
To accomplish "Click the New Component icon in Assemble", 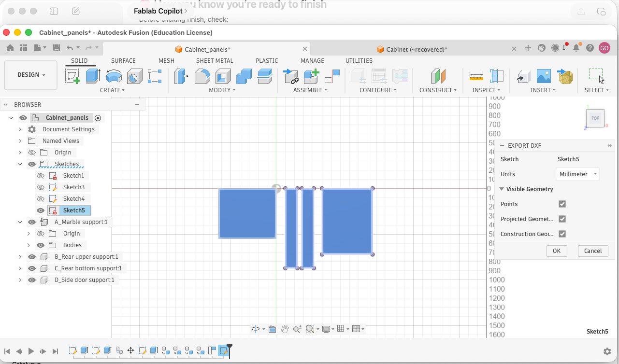I will click(x=312, y=76).
